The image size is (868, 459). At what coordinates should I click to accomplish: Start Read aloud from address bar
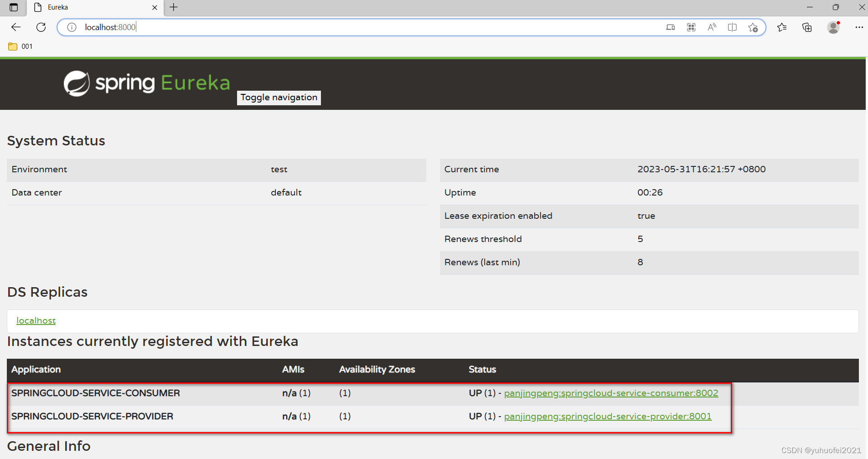[712, 27]
